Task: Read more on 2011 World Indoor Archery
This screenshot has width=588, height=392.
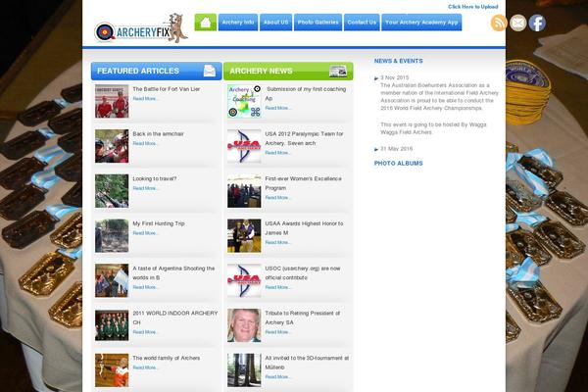Action: coord(145,332)
